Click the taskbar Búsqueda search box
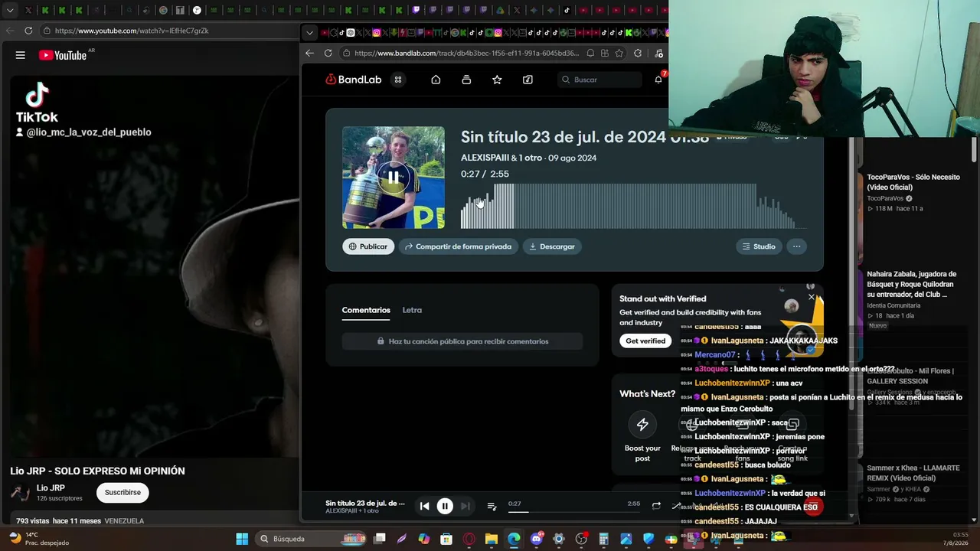The width and height of the screenshot is (980, 551). [x=312, y=539]
